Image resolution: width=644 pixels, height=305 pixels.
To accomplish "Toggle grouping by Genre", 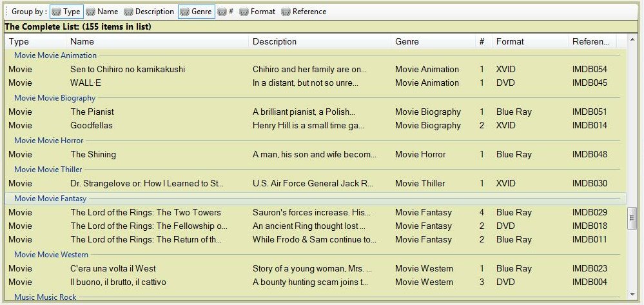I will coord(196,12).
